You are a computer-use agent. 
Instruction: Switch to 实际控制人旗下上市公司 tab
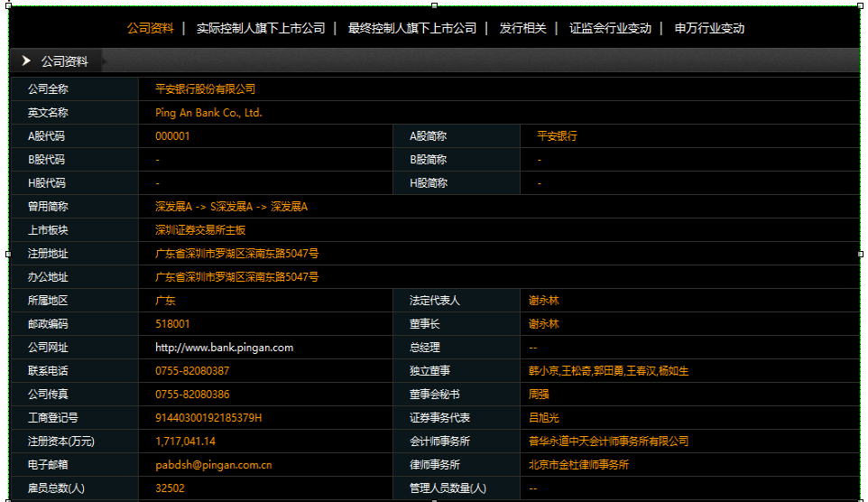[x=260, y=28]
